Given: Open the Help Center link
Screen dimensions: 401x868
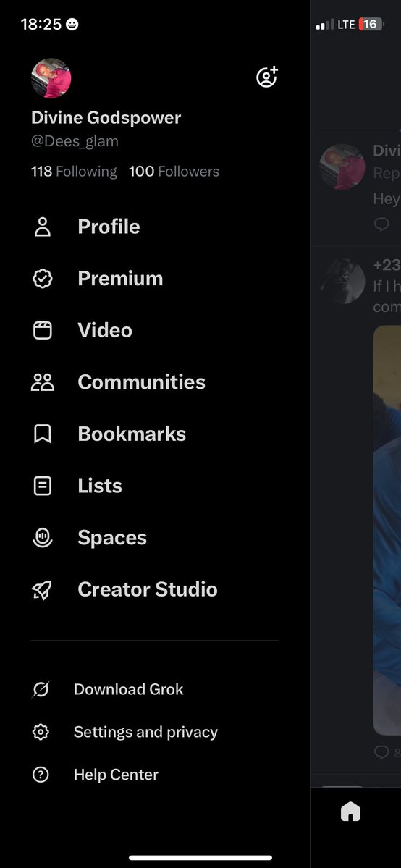Looking at the screenshot, I should (x=116, y=775).
